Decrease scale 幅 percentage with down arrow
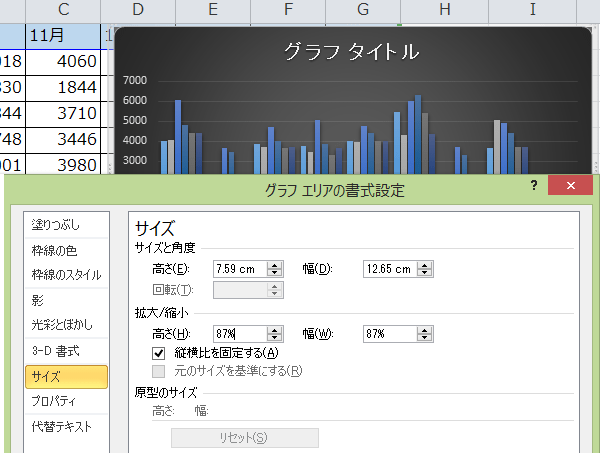The height and width of the screenshot is (453, 600). (x=426, y=338)
